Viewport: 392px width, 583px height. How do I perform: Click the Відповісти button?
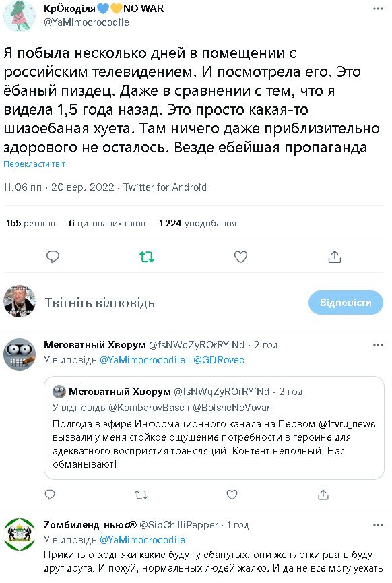click(346, 302)
